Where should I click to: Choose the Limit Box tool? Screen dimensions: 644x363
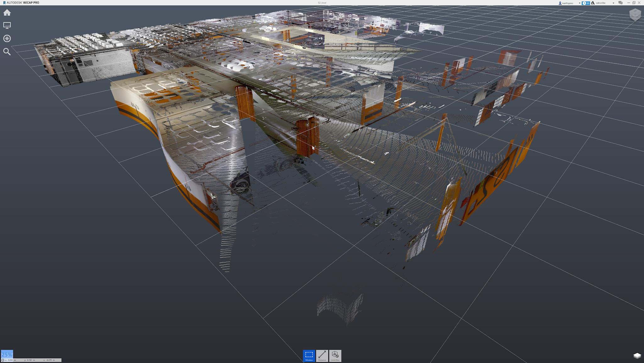[335, 356]
